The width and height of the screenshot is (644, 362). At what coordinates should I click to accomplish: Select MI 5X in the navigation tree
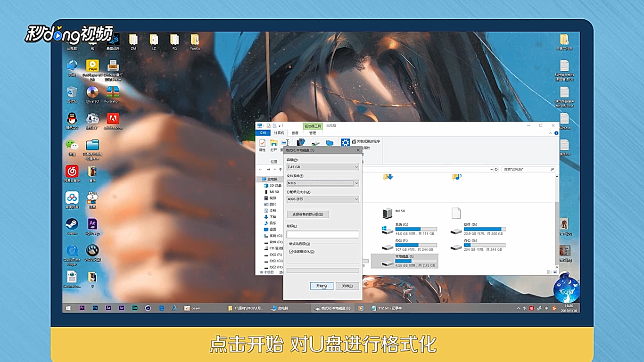click(272, 192)
